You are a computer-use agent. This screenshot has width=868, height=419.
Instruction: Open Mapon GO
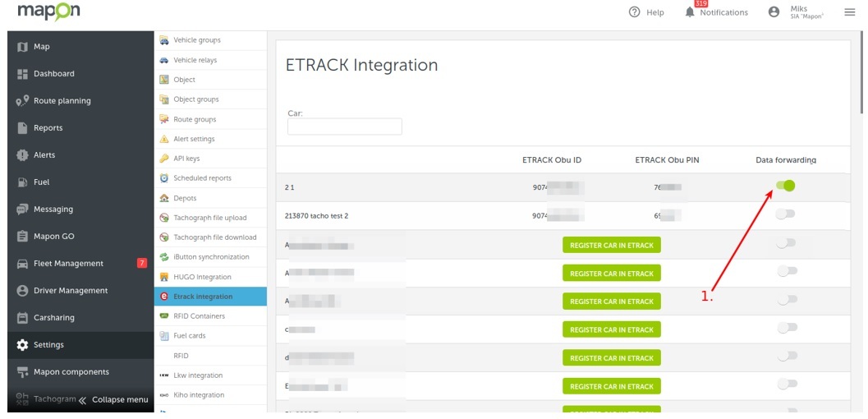80,237
